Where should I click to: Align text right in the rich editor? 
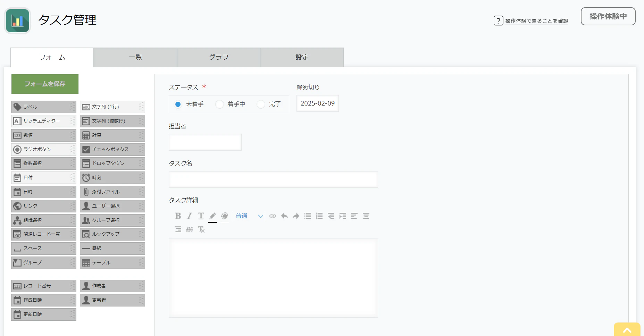(x=178, y=229)
